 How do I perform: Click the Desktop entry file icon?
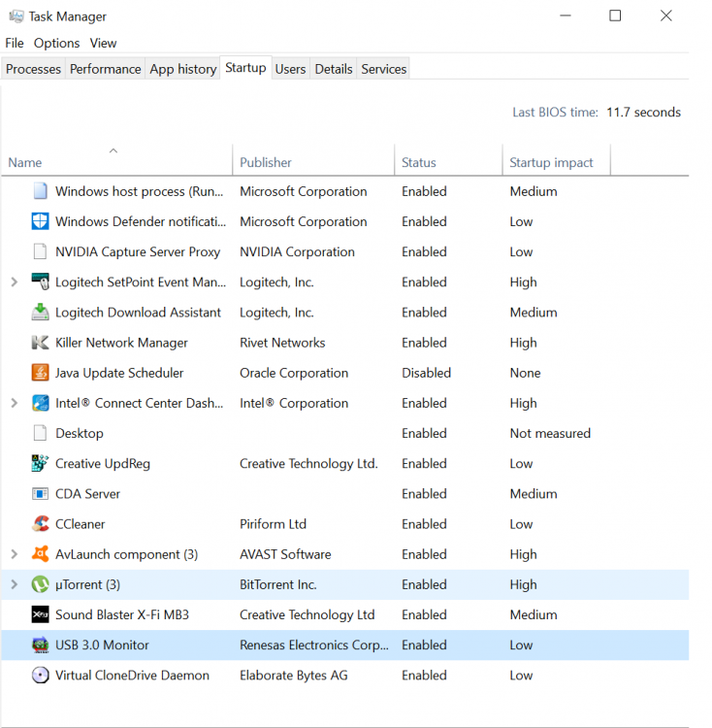[x=41, y=433]
